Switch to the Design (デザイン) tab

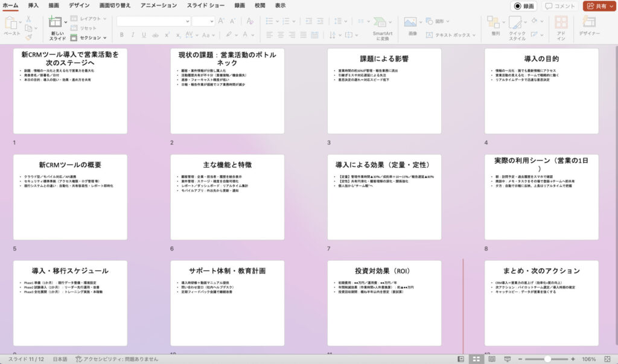pos(79,5)
